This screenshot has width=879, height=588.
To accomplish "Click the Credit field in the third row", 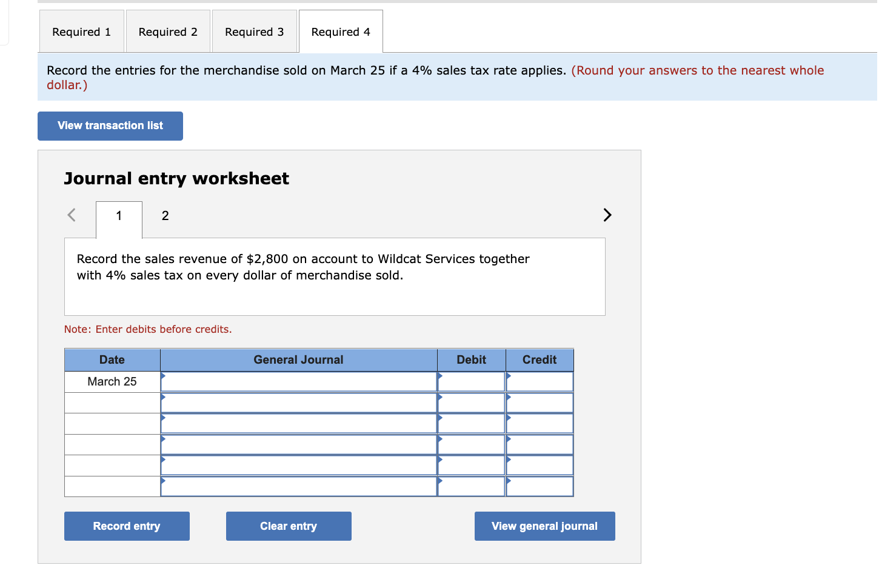I will (x=540, y=424).
